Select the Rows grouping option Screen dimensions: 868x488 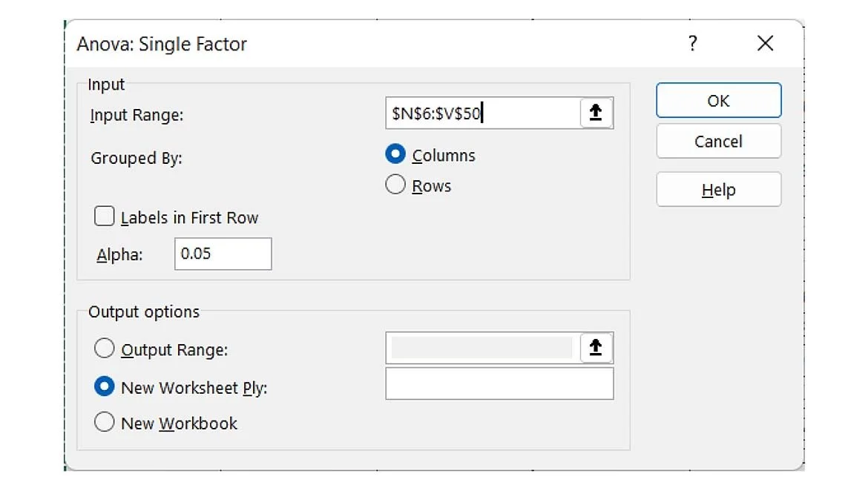click(396, 185)
